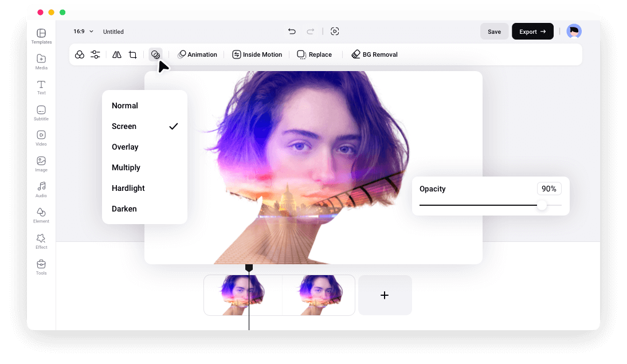Click the user profile avatar
Viewport: 627px width, 364px height.
pos(574,31)
